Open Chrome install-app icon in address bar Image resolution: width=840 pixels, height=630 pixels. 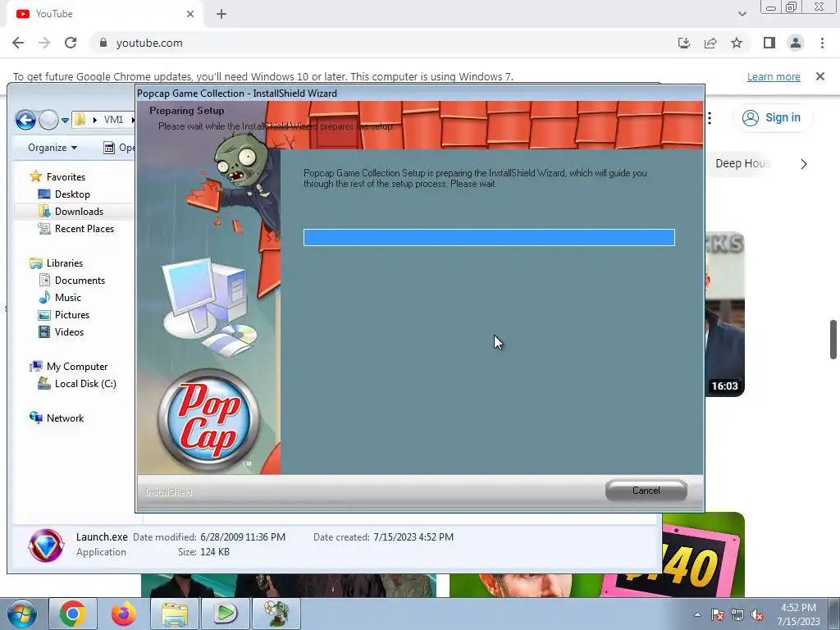coord(684,43)
